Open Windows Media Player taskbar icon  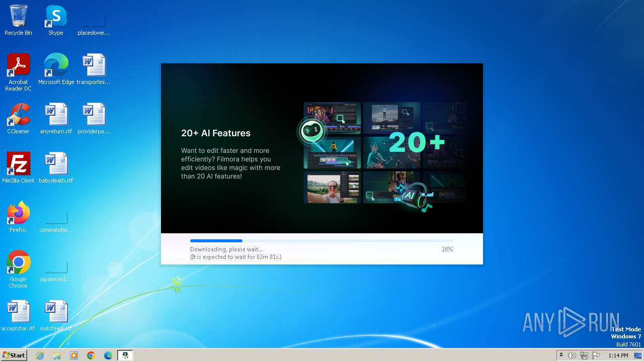coord(74,355)
